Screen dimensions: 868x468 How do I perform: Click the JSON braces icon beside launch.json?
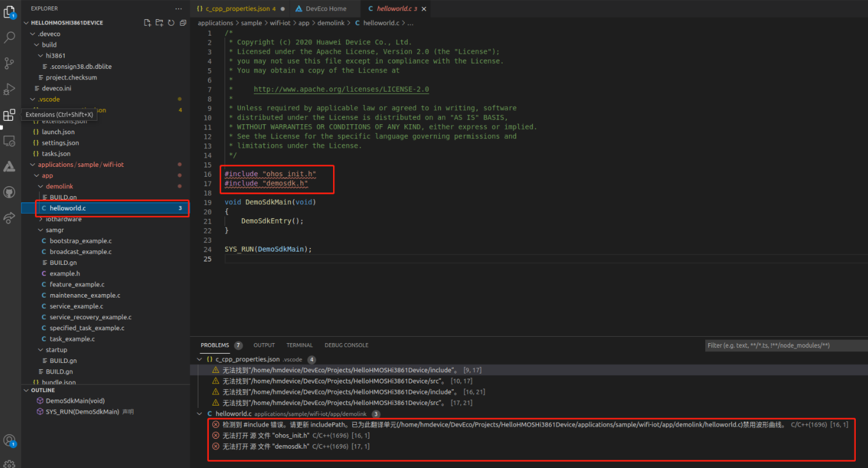click(36, 132)
